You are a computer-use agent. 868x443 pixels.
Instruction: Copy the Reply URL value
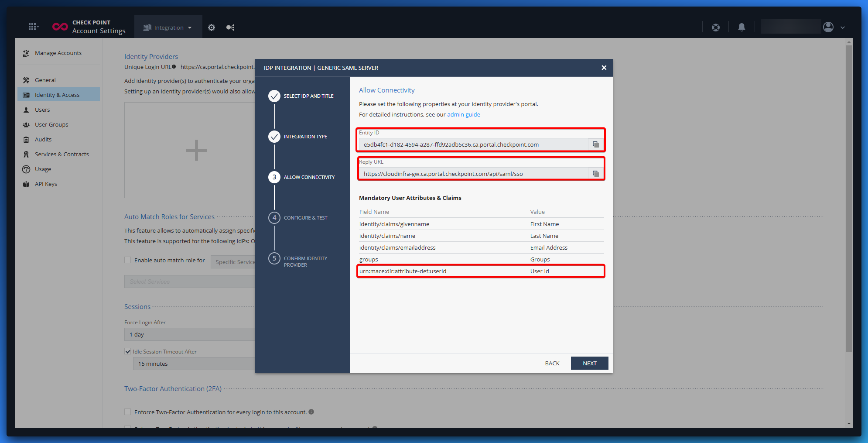coord(596,174)
